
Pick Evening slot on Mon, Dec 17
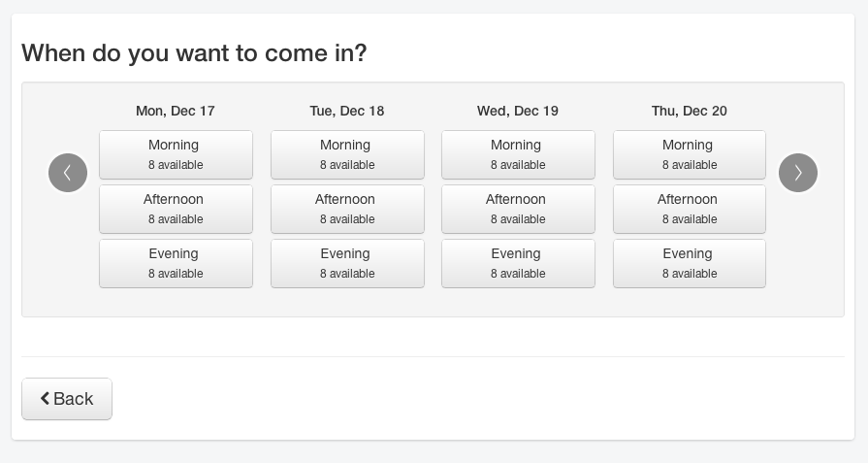(176, 263)
